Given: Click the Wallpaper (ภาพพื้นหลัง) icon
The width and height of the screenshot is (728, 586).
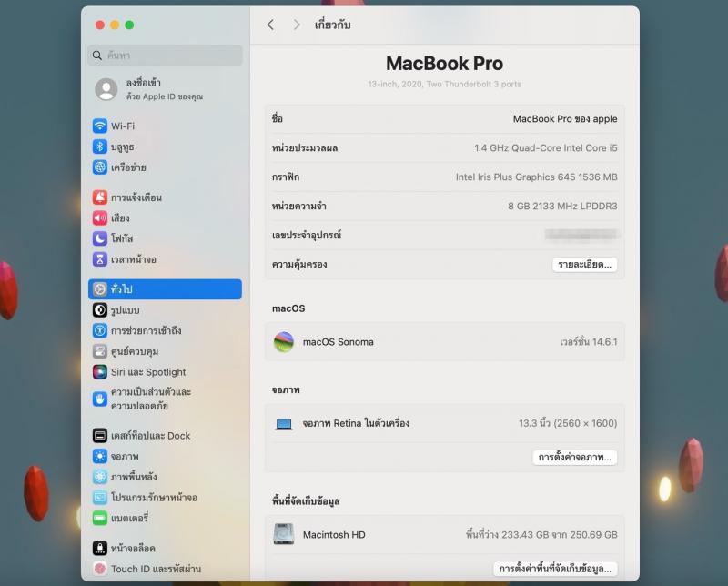Looking at the screenshot, I should point(100,477).
